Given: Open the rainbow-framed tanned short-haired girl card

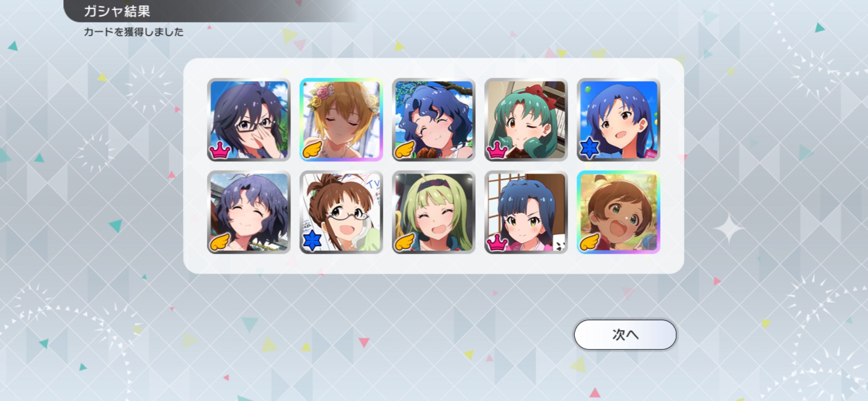Looking at the screenshot, I should click(619, 212).
